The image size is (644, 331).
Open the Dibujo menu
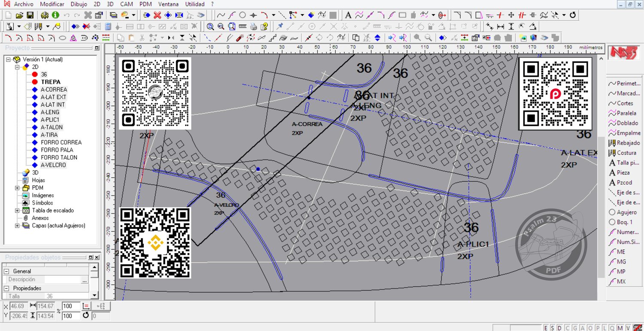79,4
